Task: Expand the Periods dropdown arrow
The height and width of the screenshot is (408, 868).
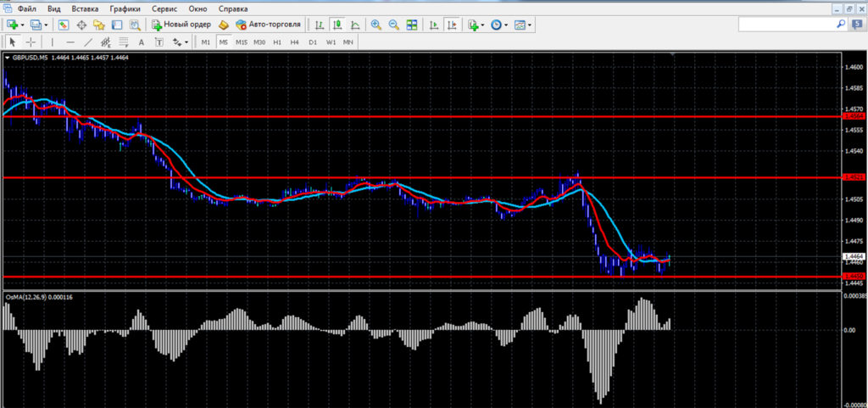Action: click(x=506, y=25)
